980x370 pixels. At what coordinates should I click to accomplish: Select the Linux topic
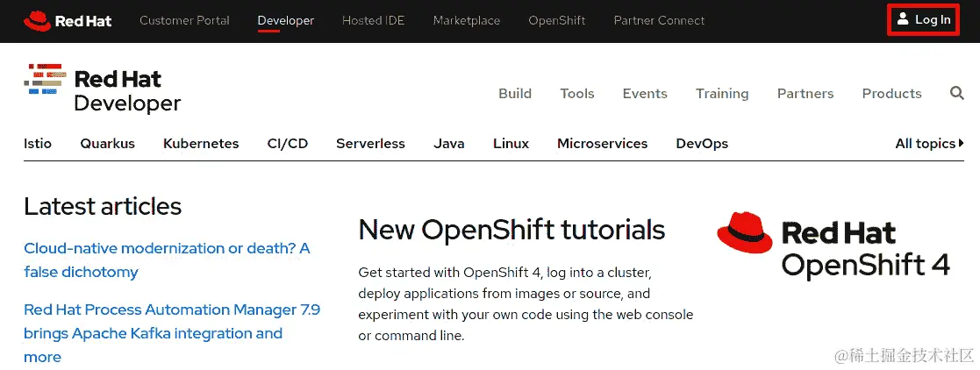(x=511, y=144)
